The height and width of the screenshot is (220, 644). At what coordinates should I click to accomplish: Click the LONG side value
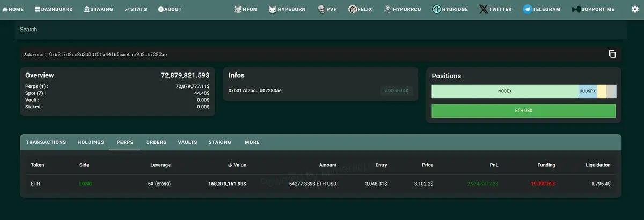click(x=86, y=184)
